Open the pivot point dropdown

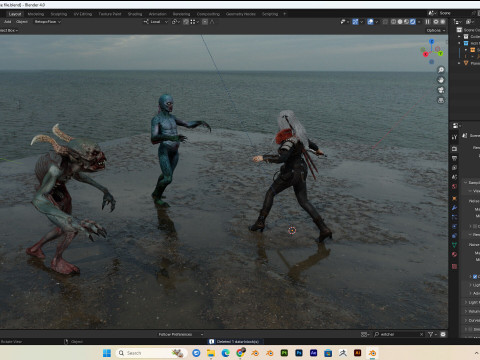click(x=176, y=22)
